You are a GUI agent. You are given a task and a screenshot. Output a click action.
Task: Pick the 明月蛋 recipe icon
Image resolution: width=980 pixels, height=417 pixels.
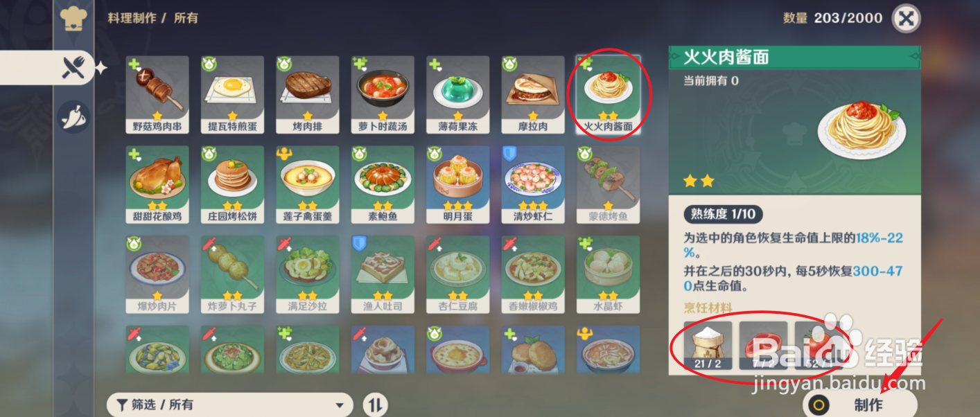(x=457, y=185)
